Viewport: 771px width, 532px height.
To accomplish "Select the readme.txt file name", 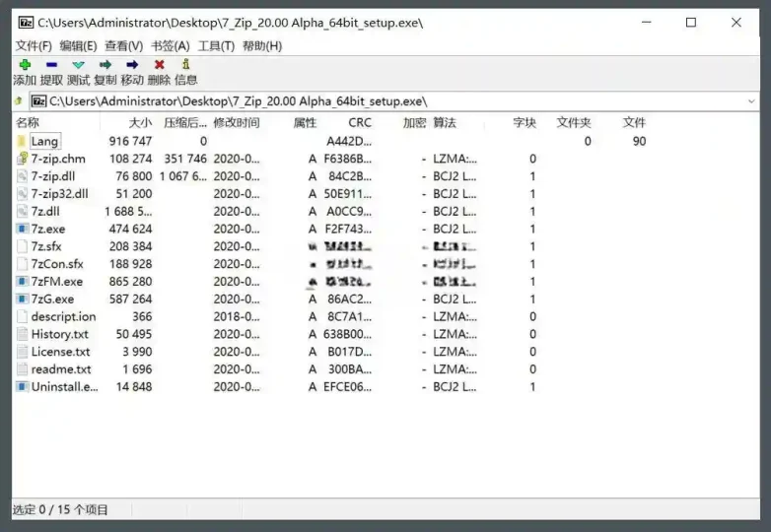I will 61,368.
